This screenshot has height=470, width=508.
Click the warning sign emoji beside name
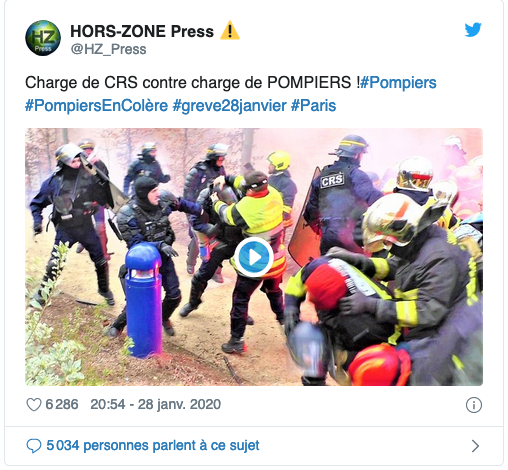click(x=230, y=31)
